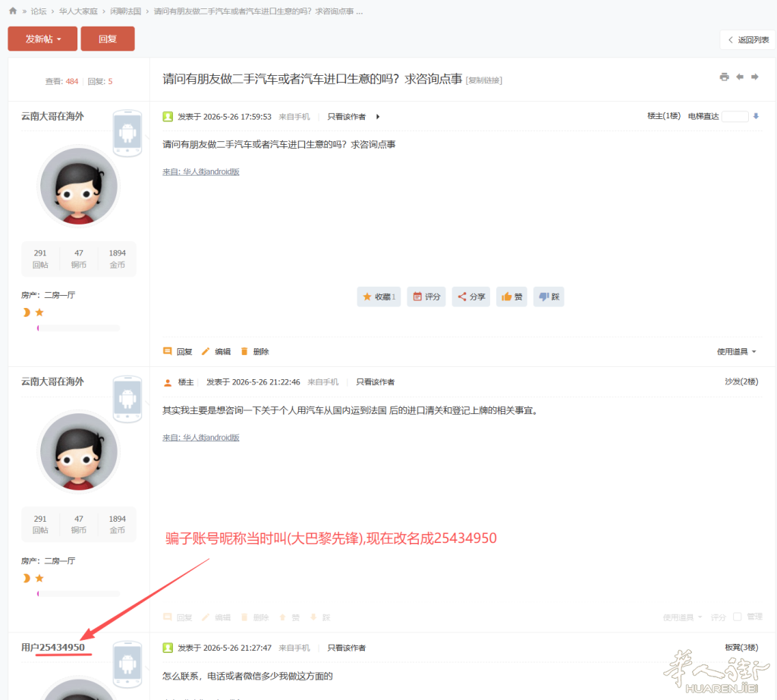
Task: Open 闲聊法国 breadcrumb link
Action: [125, 11]
